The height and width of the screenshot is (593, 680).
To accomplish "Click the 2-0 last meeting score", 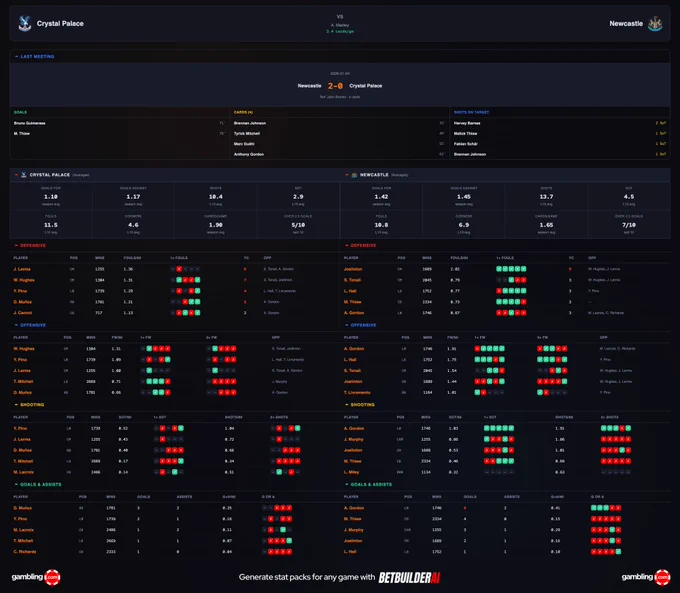I will click(x=335, y=86).
